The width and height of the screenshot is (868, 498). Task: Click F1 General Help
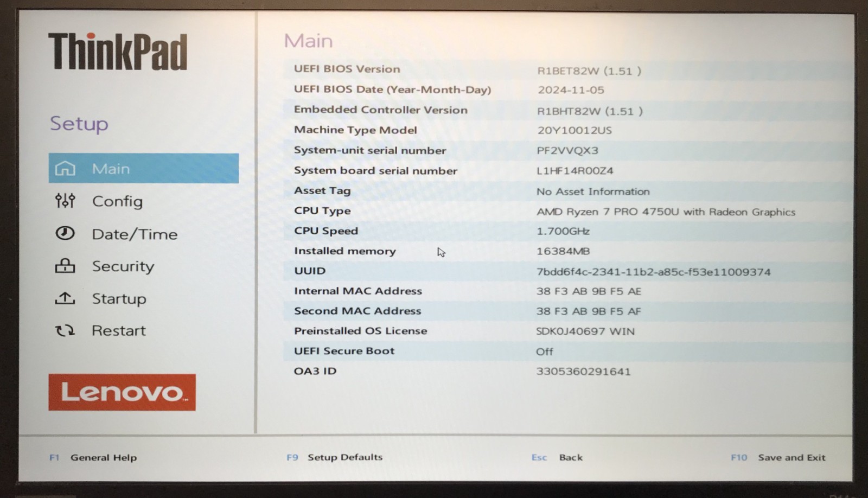(x=93, y=457)
